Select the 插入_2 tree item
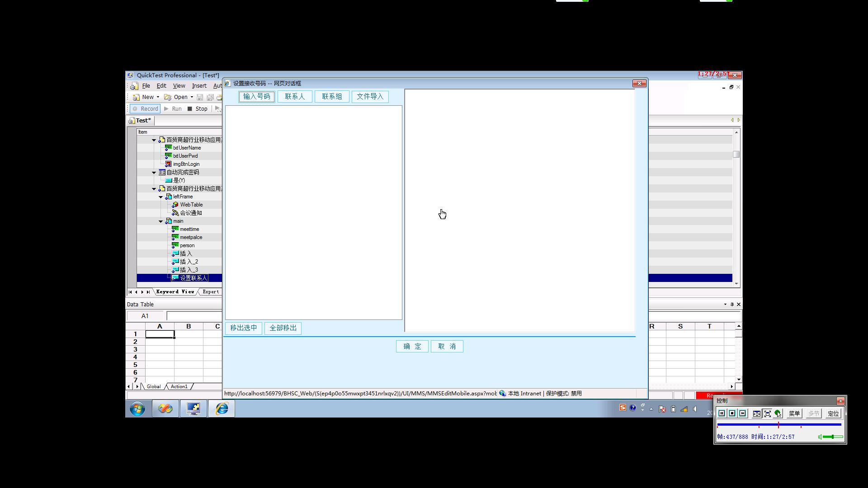 [189, 262]
